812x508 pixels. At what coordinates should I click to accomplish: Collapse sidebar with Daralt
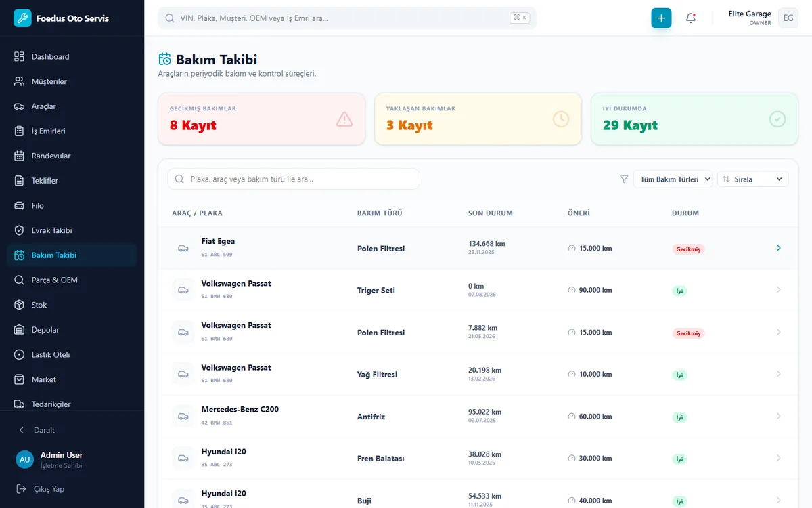[72, 430]
